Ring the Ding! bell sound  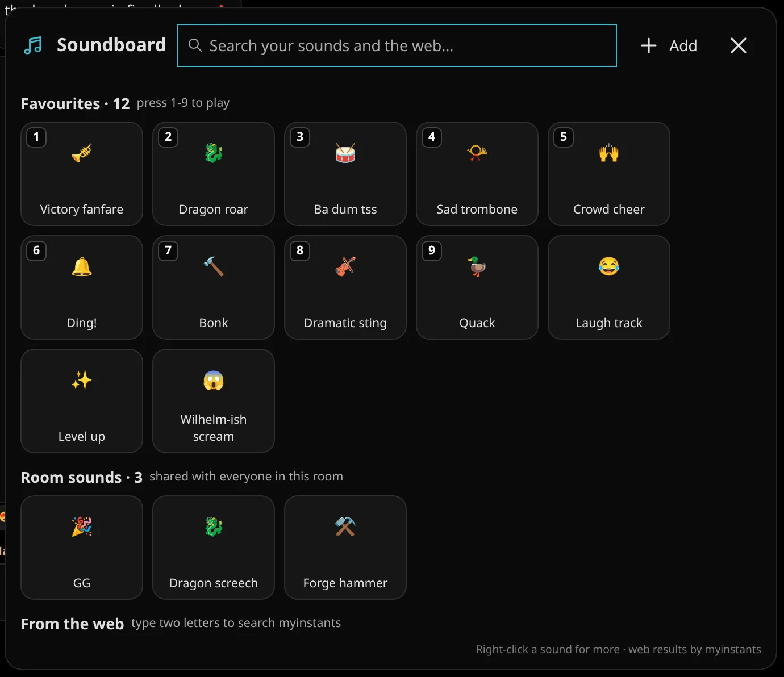click(x=82, y=287)
